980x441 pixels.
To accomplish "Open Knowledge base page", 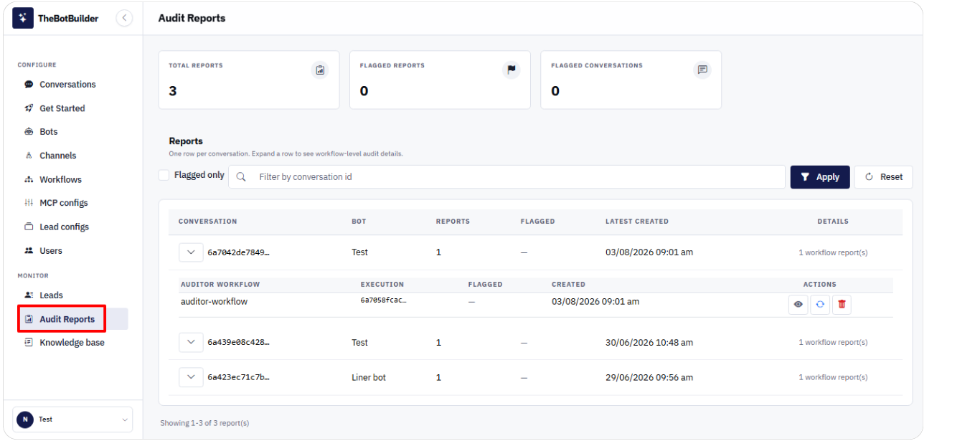I will [72, 343].
